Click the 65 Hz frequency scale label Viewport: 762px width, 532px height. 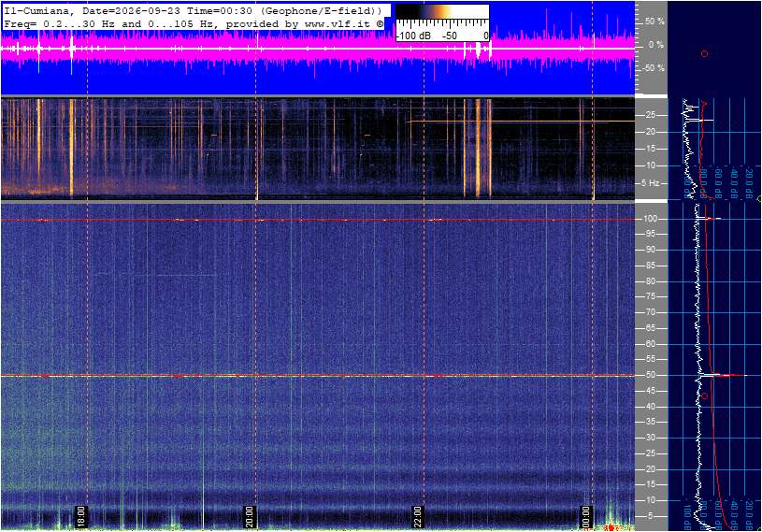[x=650, y=328]
